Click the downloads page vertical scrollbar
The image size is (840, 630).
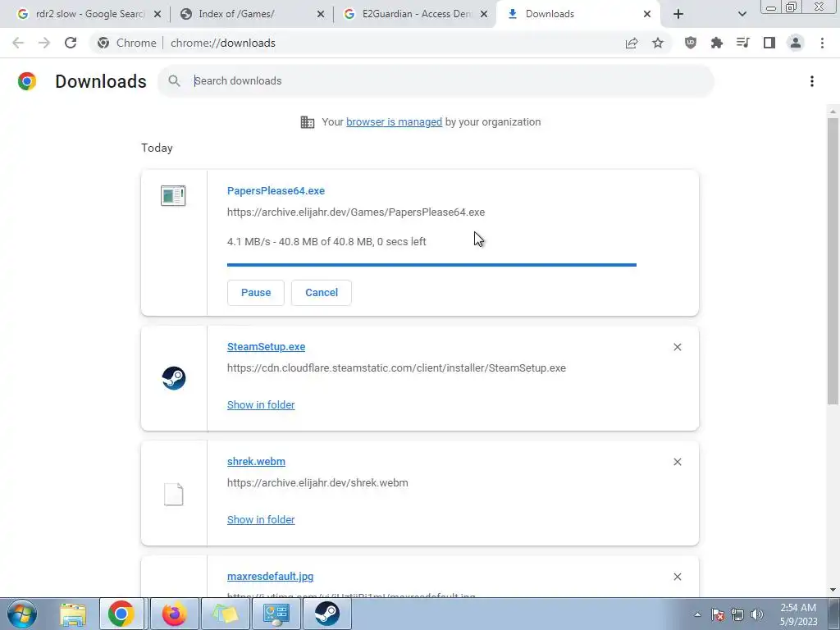833,262
